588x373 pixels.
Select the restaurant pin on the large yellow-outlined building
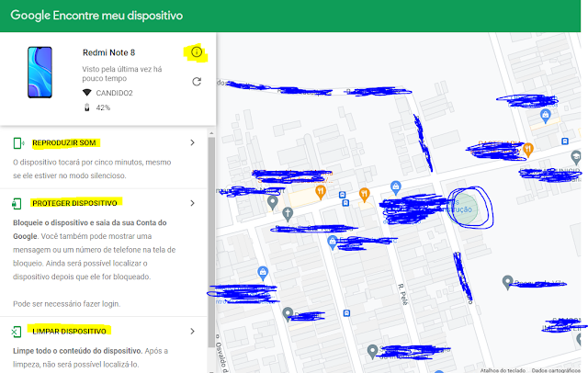pyautogui.click(x=321, y=192)
